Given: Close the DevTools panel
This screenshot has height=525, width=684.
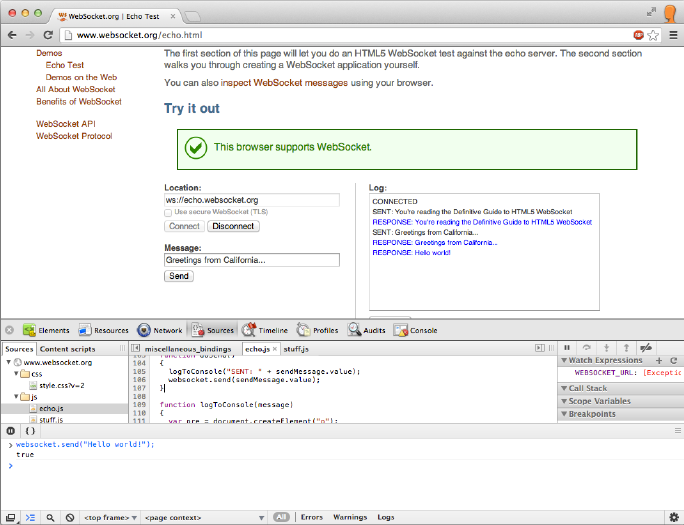Looking at the screenshot, I should coord(10,330).
